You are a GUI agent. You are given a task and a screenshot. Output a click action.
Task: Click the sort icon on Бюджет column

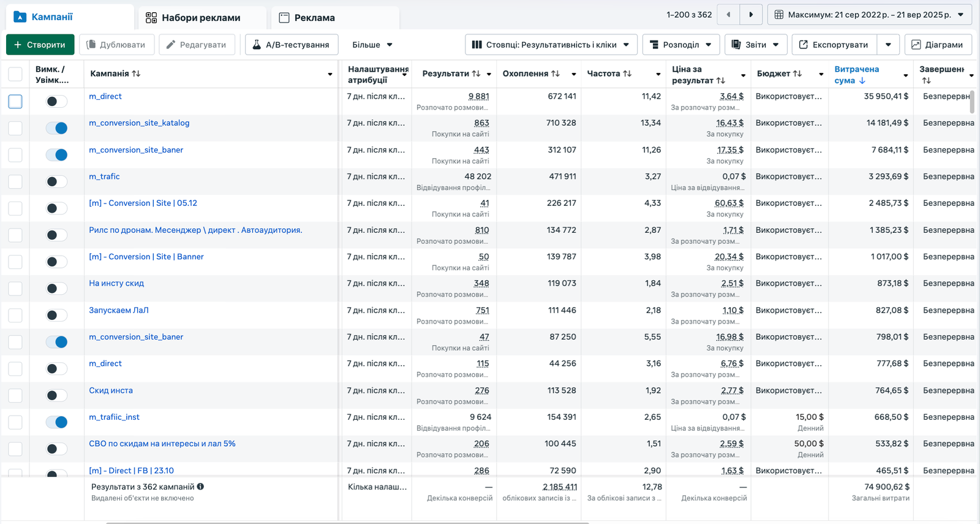click(x=797, y=74)
